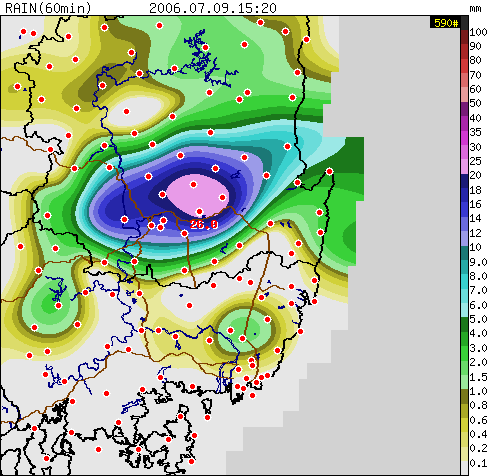
Task: Click the legend label 10
Action: tap(475, 247)
